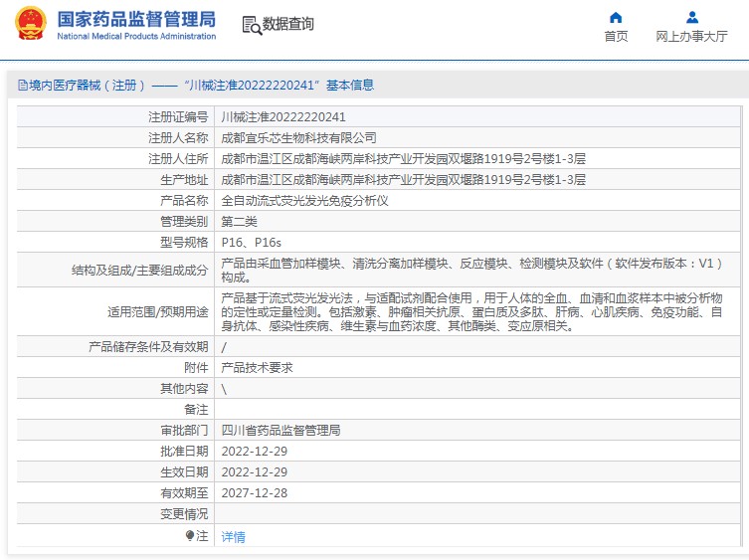The width and height of the screenshot is (749, 560).
Task: Click the 适用范围/预期用途 description paragraph
Action: (471, 312)
